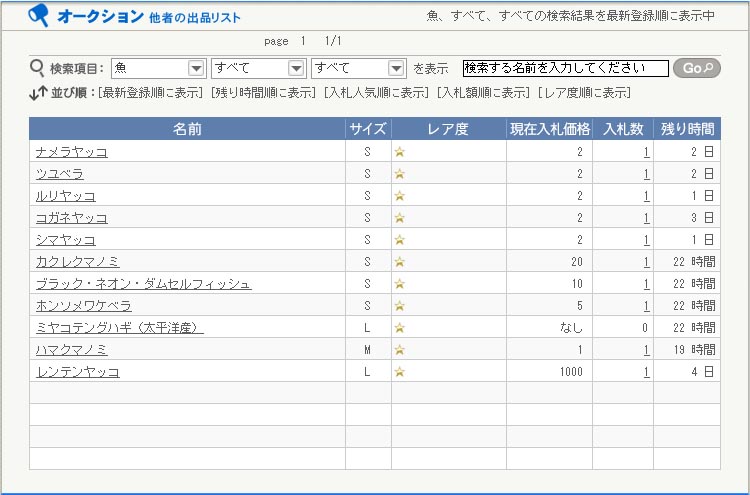Open the ミヤコテングハギ（太平洋産） listing
Image resolution: width=750 pixels, height=495 pixels.
click(x=119, y=328)
